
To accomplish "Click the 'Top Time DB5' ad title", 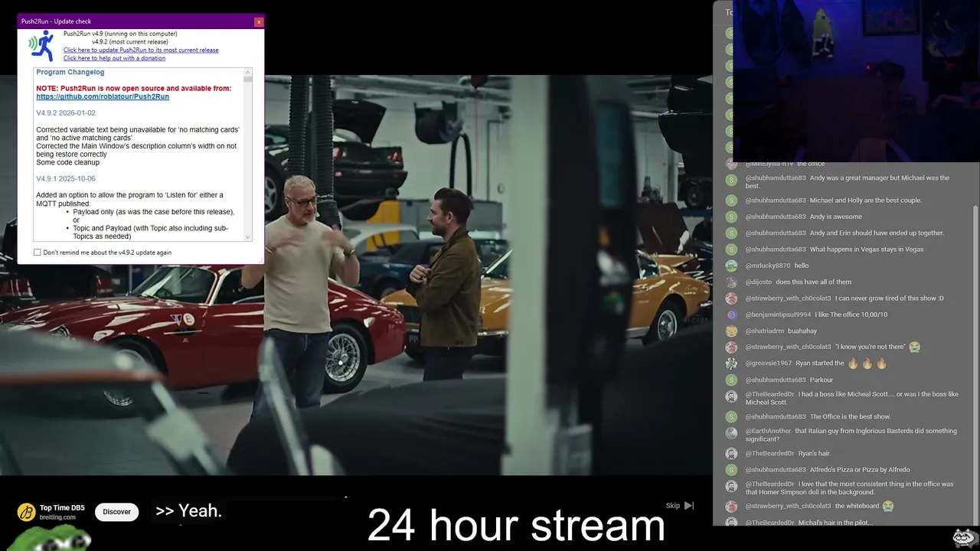I will tap(62, 507).
